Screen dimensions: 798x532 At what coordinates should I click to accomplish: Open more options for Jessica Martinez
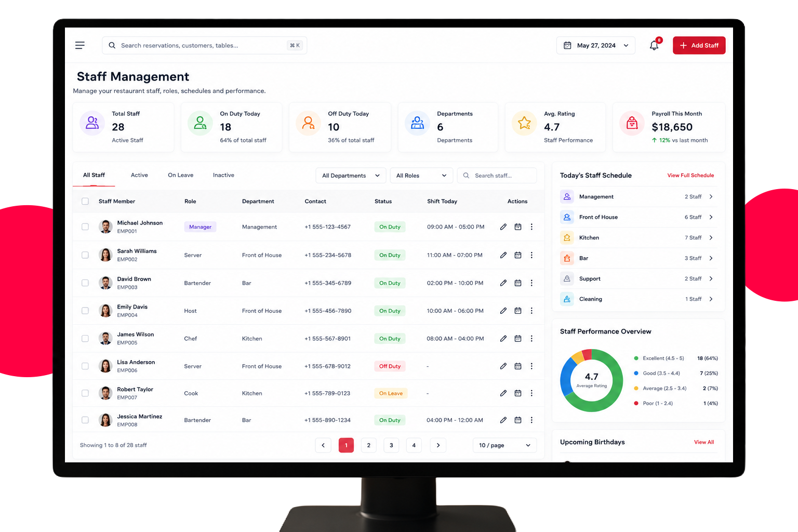531,420
